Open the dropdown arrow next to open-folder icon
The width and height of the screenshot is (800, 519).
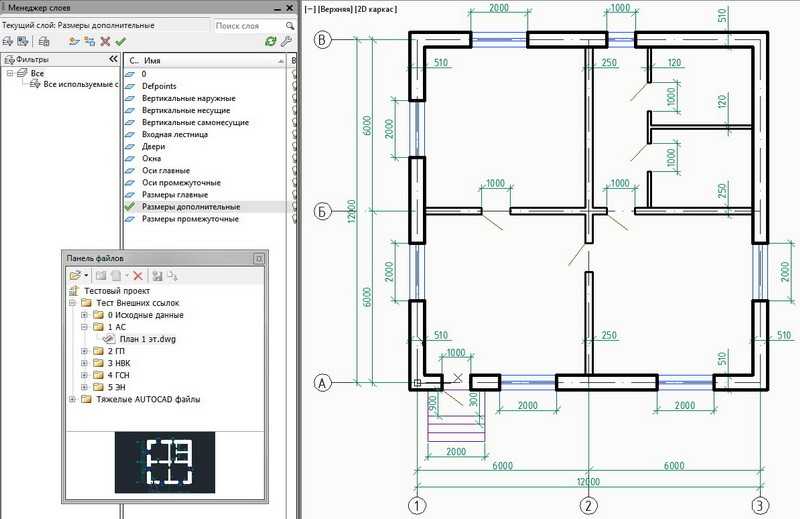[x=86, y=276]
